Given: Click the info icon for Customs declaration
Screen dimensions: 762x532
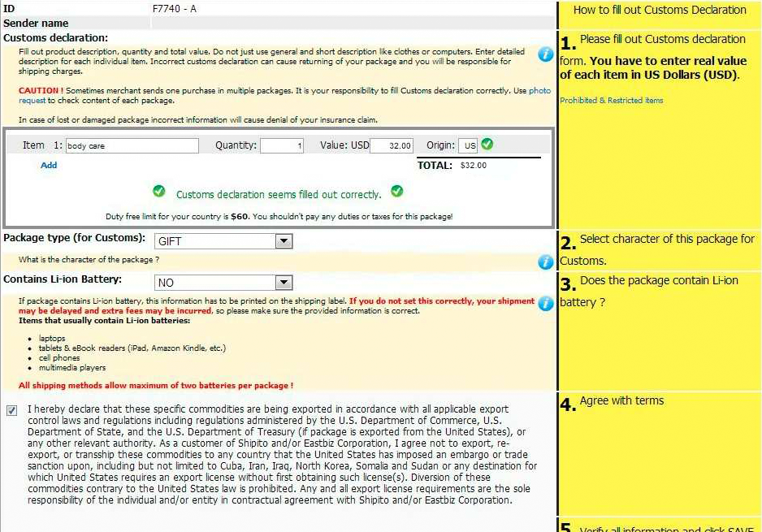Looking at the screenshot, I should point(546,54).
